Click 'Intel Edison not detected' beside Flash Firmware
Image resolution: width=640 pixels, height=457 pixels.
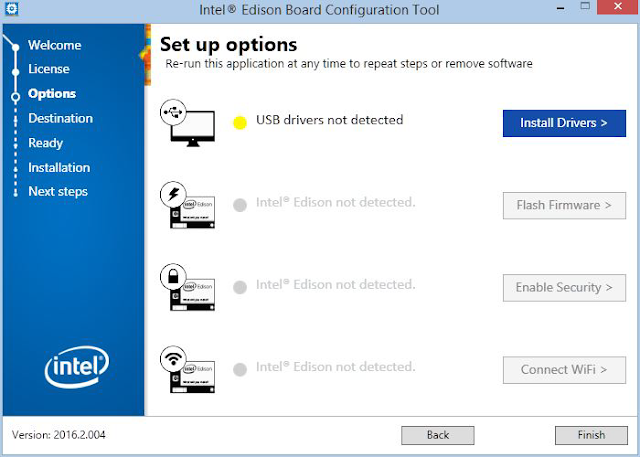pos(336,202)
